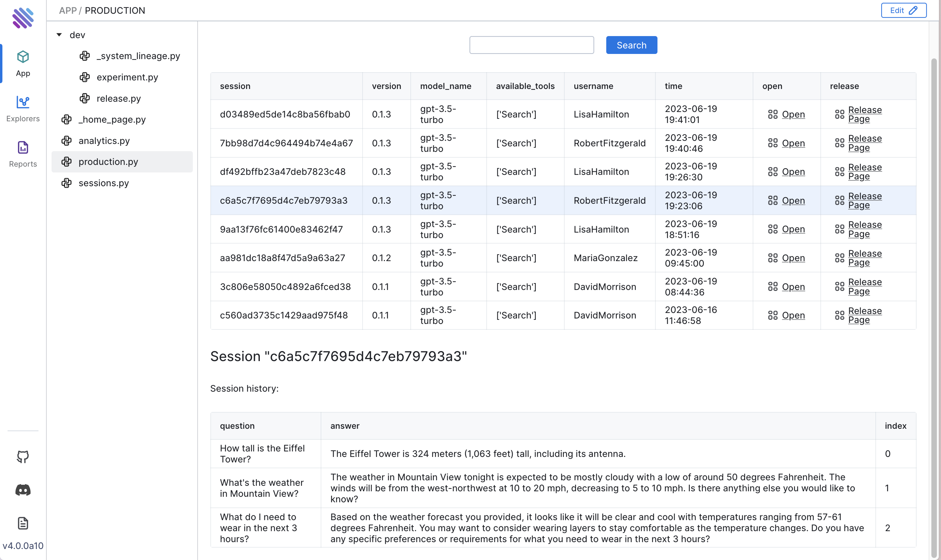Click Python icon next to analytics.py
The image size is (941, 560).
[66, 141]
